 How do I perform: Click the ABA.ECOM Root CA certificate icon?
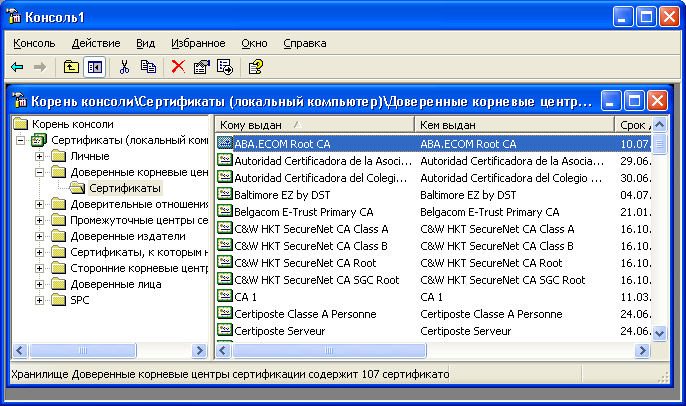point(225,143)
